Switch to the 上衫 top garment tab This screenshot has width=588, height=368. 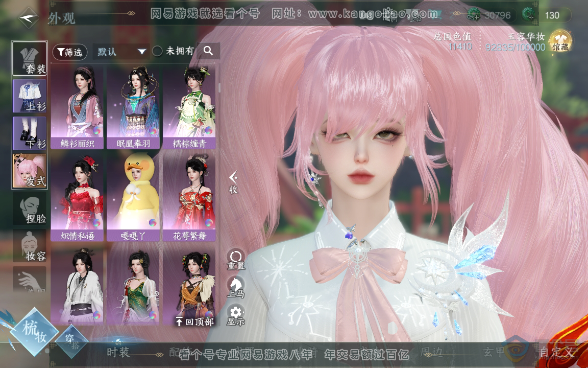30,96
